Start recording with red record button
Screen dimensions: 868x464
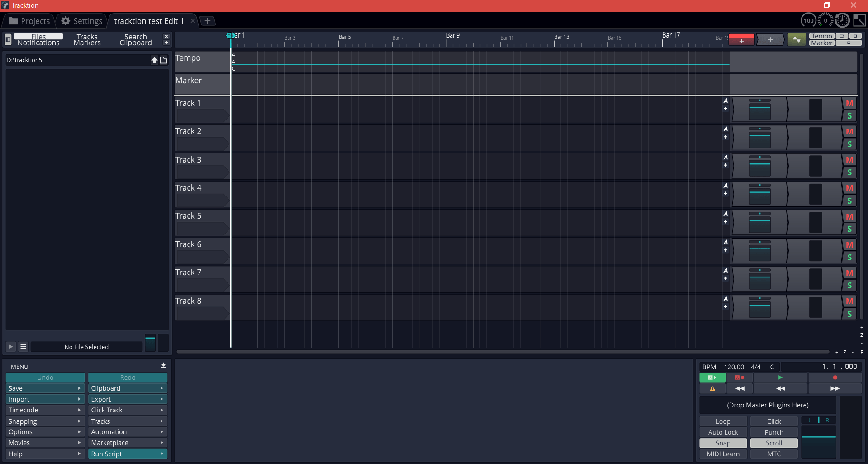[x=835, y=378]
